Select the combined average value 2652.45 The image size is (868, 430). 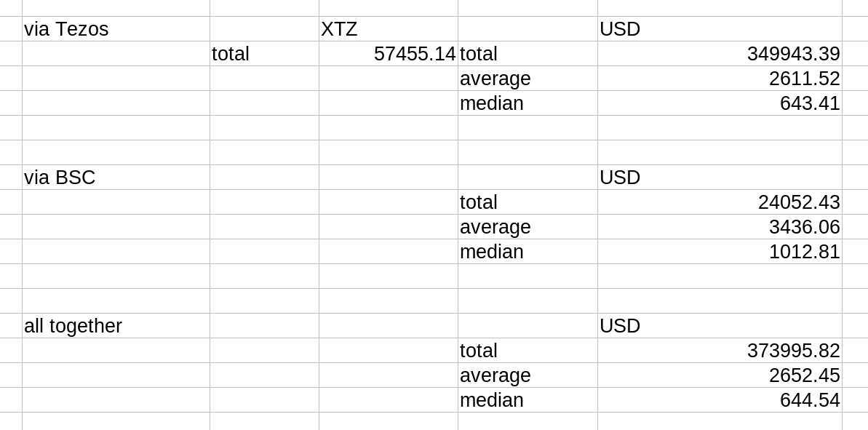pyautogui.click(x=720, y=375)
